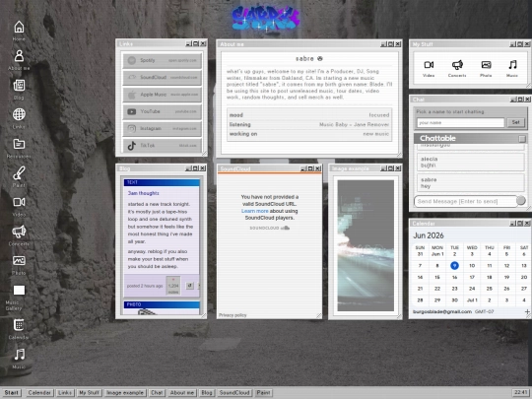
Task: Open the image thumbnail in Image example window
Action: coord(366,245)
